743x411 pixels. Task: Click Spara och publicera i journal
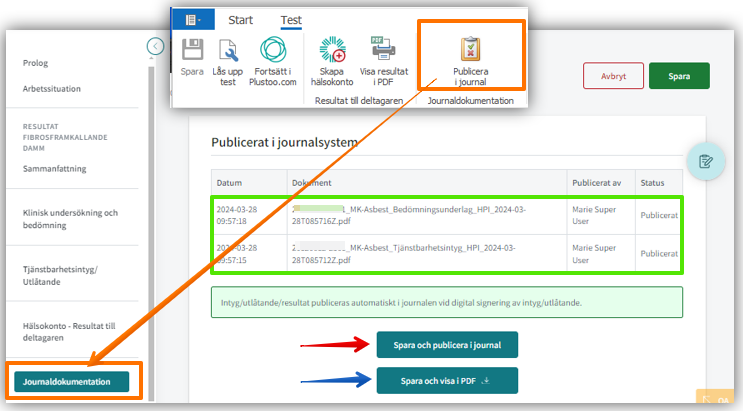(x=447, y=345)
